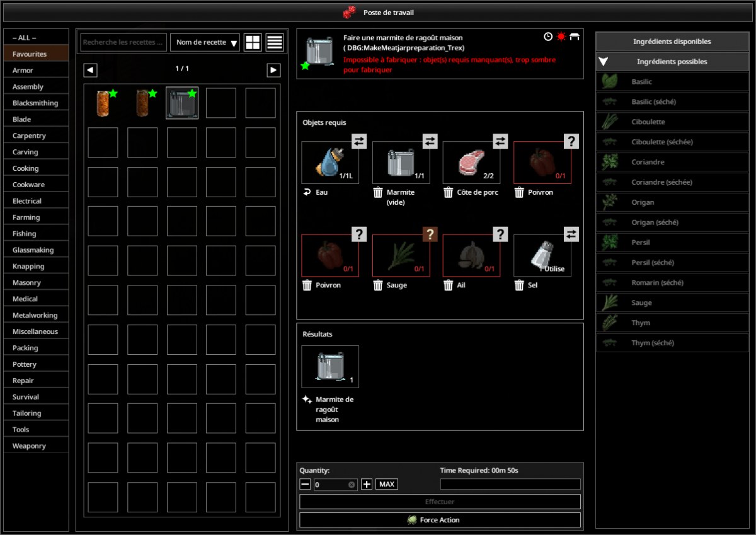The image size is (756, 535).
Task: Go to next recipe page arrow
Action: click(273, 70)
